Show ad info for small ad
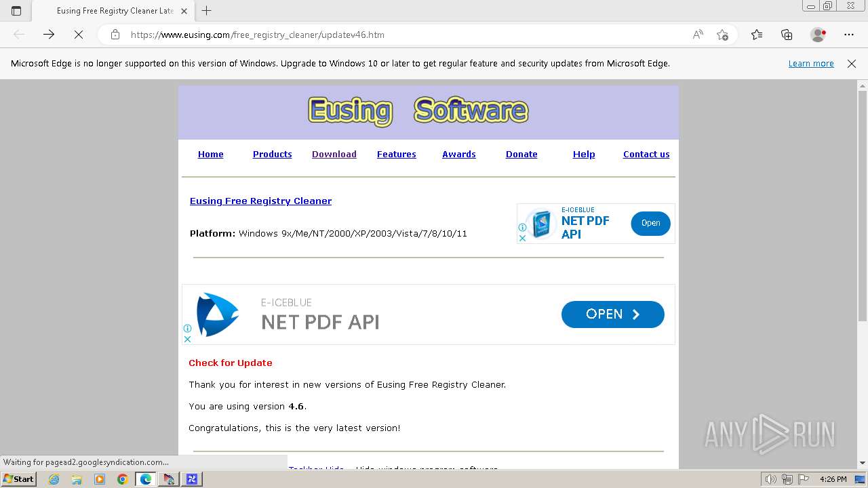Viewport: 868px width, 488px height. 522,228
